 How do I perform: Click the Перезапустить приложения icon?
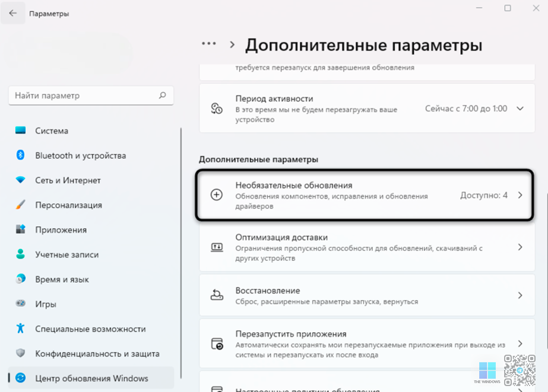coord(217,344)
